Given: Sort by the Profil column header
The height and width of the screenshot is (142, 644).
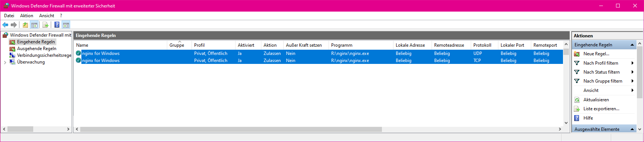Looking at the screenshot, I should pos(213,45).
